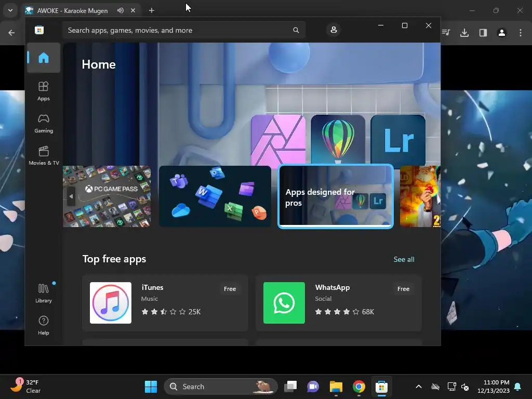The width and height of the screenshot is (532, 399).
Task: Open a new browser tab
Action: (x=152, y=10)
